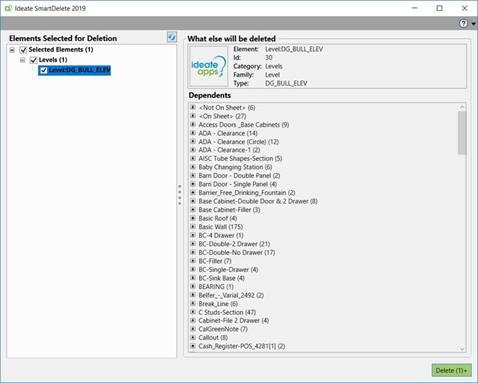Click the Dependents scrollbar down arrow
478x383 pixels.
pyautogui.click(x=462, y=348)
